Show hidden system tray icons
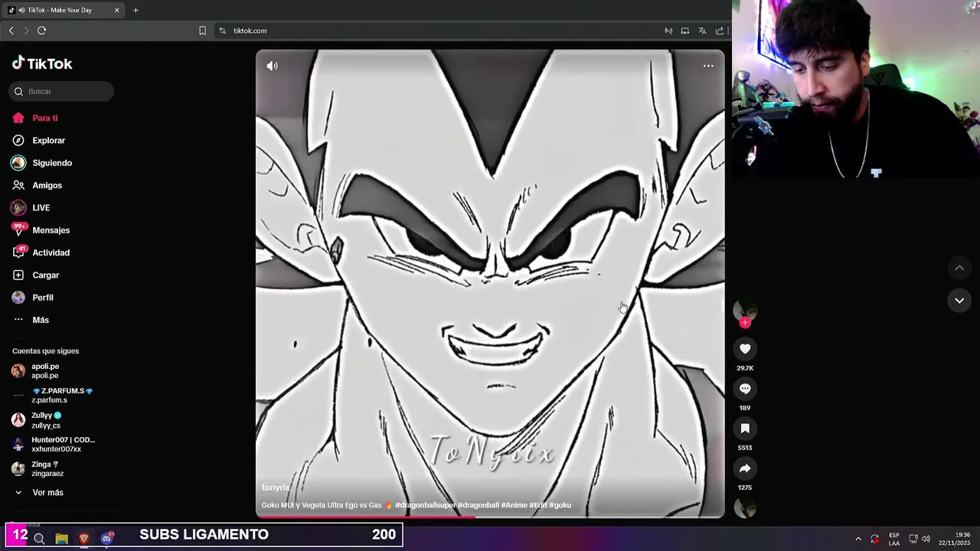The width and height of the screenshot is (980, 551). 857,539
